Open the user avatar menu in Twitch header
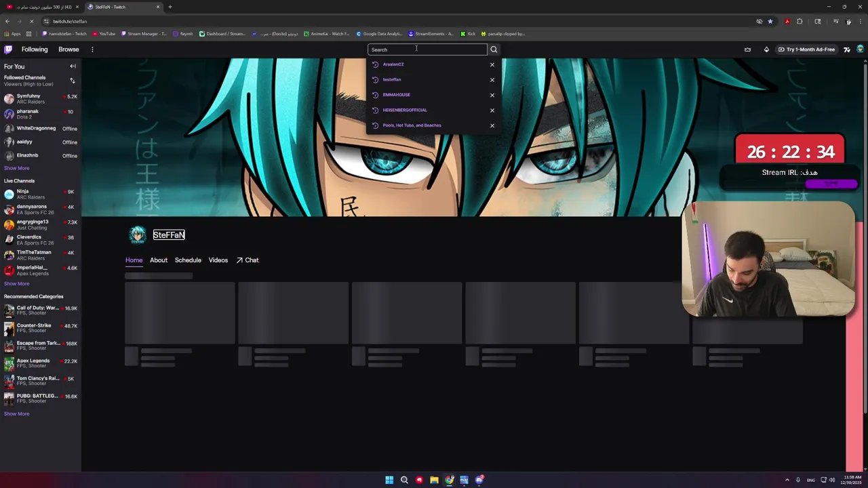Screen dimensions: 868x488 [x=861, y=49]
